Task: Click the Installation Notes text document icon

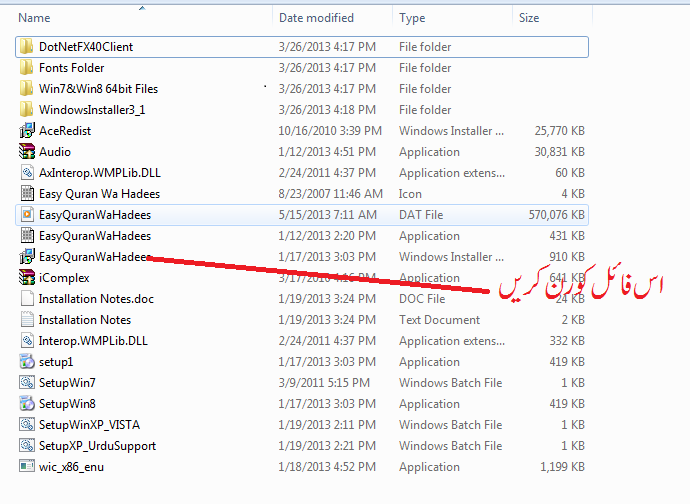Action: (x=27, y=320)
